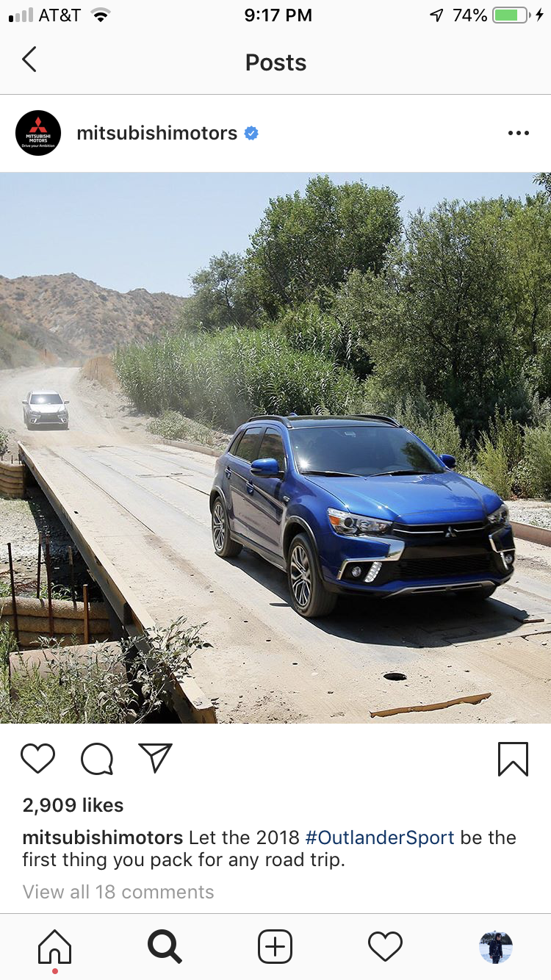View all 18 comments
The width and height of the screenshot is (551, 980).
[x=118, y=892]
